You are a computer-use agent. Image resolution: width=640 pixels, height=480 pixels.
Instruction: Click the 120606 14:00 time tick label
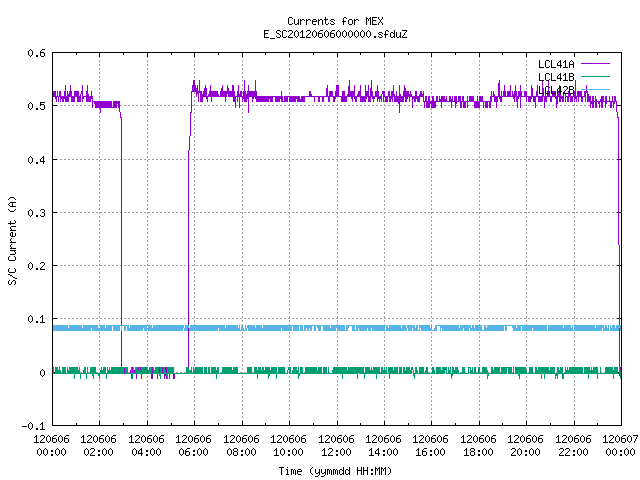[x=384, y=446]
